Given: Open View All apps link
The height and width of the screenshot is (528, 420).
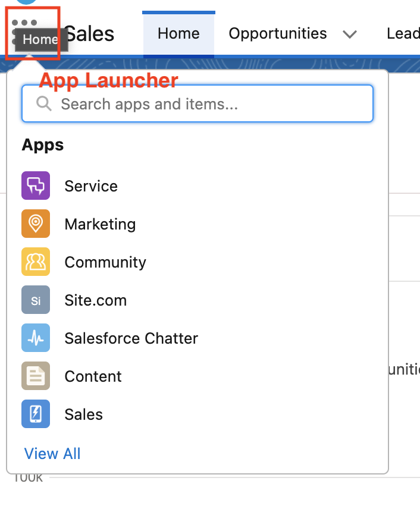Looking at the screenshot, I should [x=52, y=454].
